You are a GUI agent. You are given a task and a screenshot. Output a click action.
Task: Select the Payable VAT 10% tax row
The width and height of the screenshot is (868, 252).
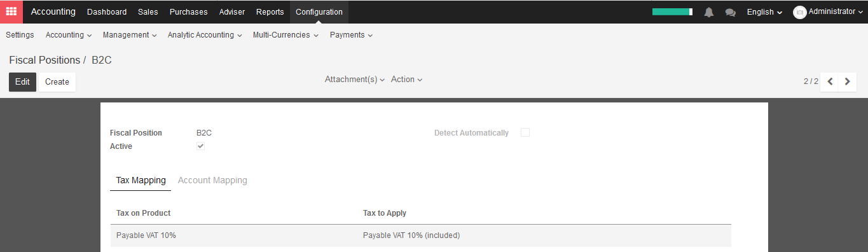pos(421,235)
